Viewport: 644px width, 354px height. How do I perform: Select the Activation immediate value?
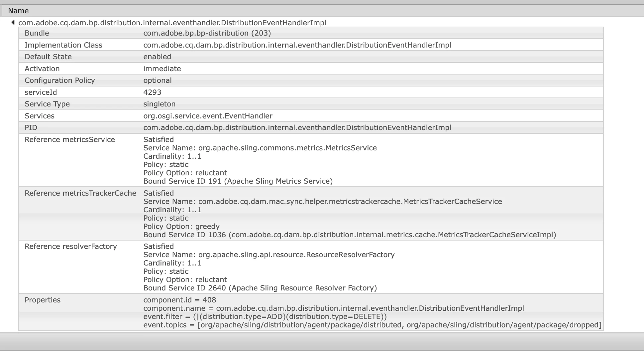(x=162, y=69)
